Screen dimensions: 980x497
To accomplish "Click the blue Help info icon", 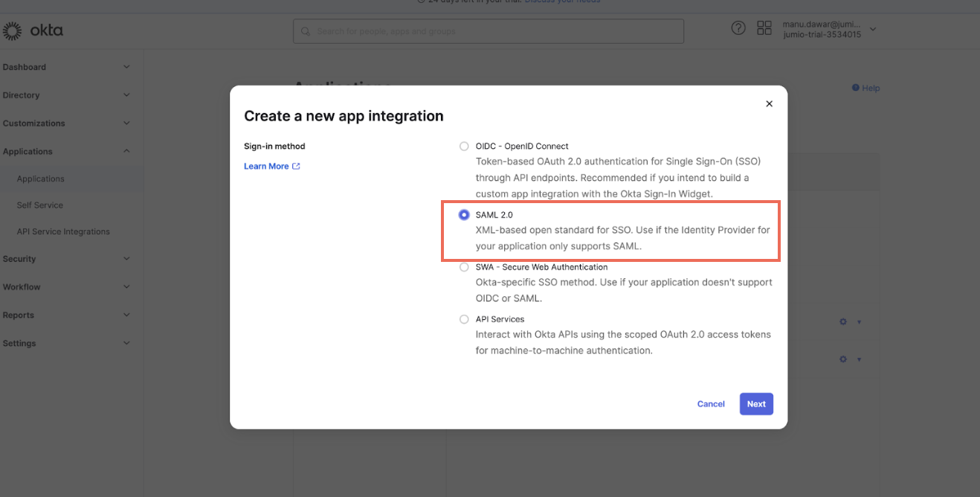I will (855, 88).
